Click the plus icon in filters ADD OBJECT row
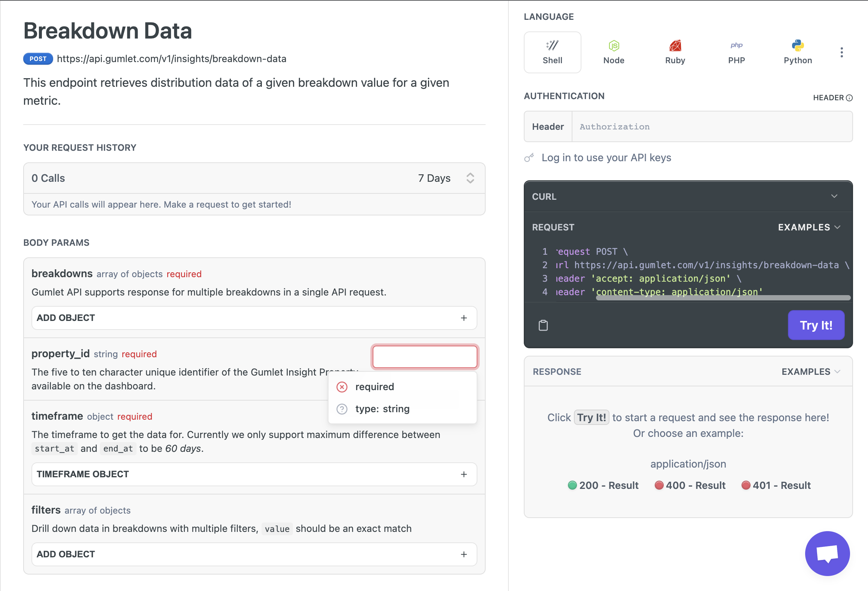This screenshot has height=591, width=868. click(x=464, y=554)
